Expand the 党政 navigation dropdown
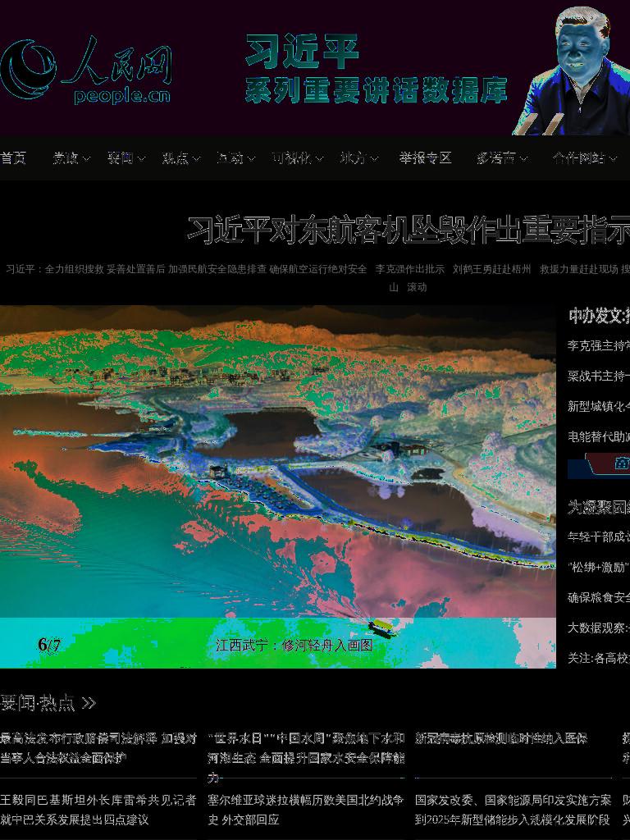630x840 pixels. [x=71, y=158]
